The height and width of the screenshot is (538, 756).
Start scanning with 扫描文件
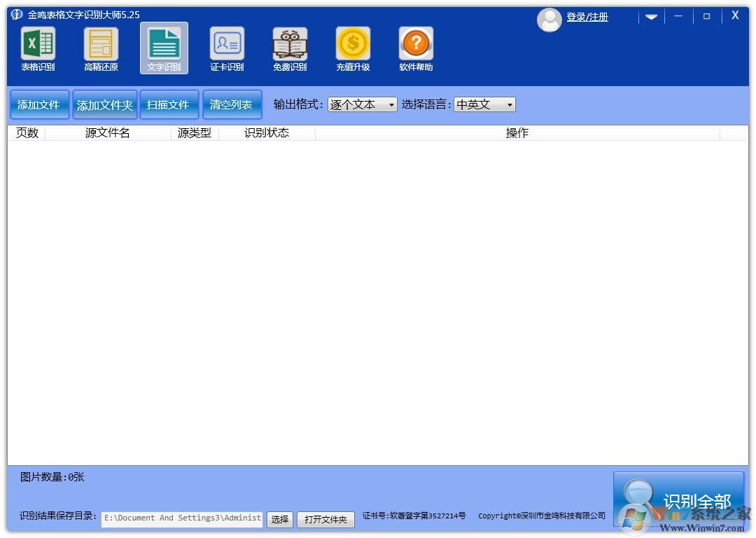click(169, 104)
